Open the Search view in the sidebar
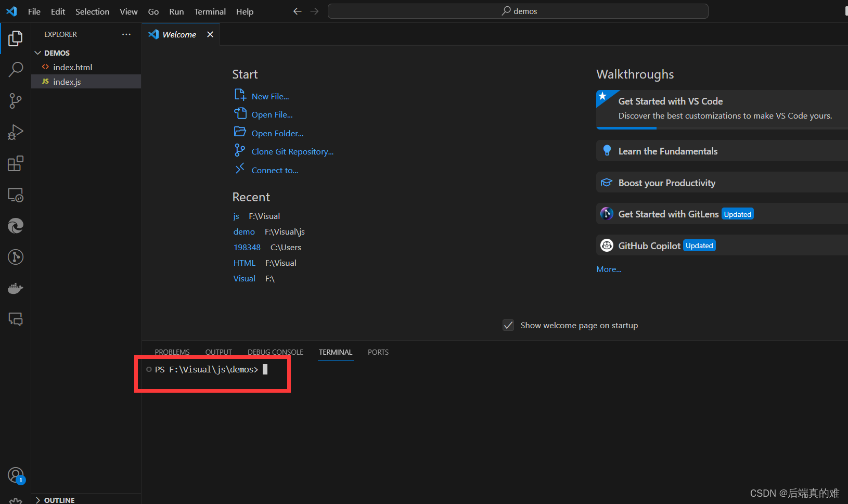 (x=16, y=69)
